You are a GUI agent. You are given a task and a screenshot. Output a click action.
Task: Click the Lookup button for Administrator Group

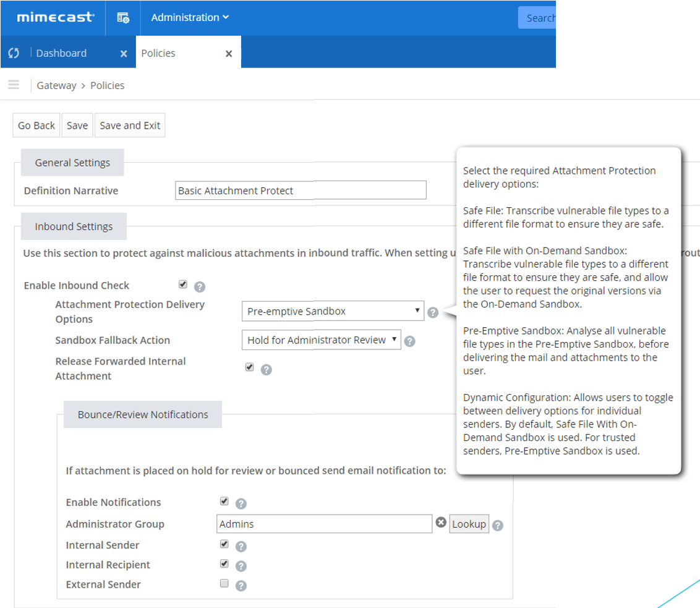tap(469, 523)
